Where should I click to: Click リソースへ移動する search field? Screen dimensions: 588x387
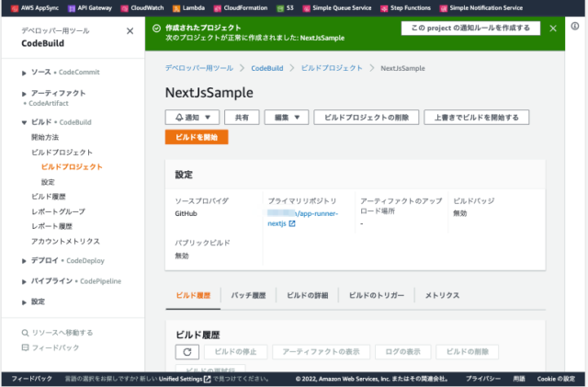[x=62, y=333]
